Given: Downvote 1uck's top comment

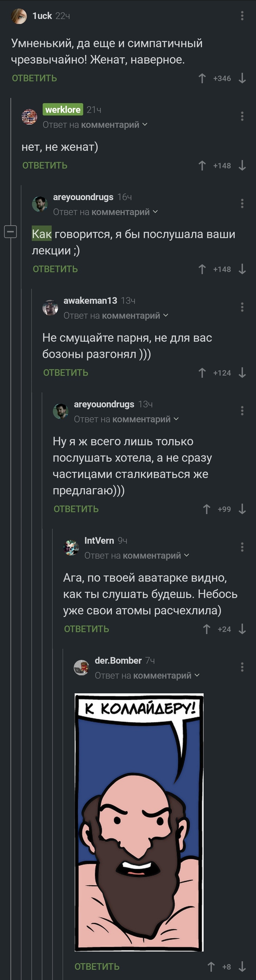Looking at the screenshot, I should pyautogui.click(x=242, y=78).
